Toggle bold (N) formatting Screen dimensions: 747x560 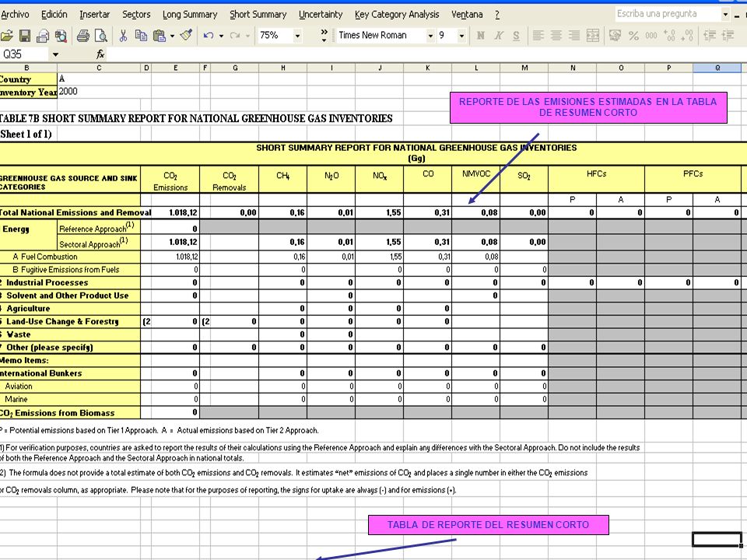pyautogui.click(x=481, y=35)
